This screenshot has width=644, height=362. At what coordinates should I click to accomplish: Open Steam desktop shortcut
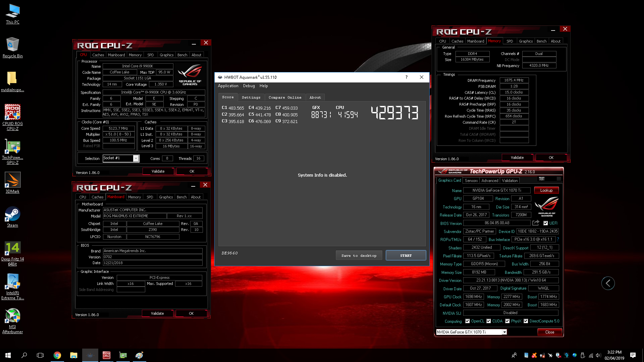(x=13, y=217)
